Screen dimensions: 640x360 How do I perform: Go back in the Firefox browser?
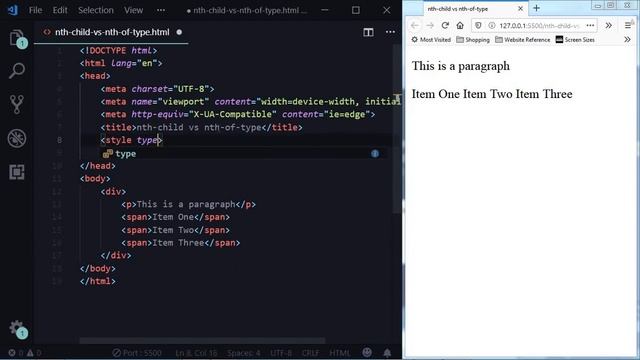[415, 25]
